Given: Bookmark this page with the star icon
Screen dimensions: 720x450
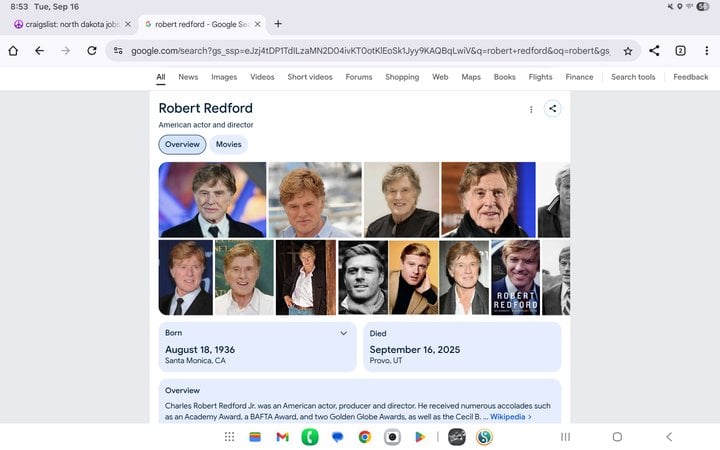Looking at the screenshot, I should (628, 50).
